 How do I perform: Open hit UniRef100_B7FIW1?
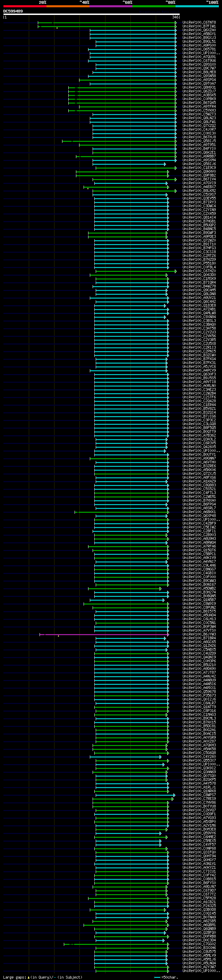tap(199, 27)
